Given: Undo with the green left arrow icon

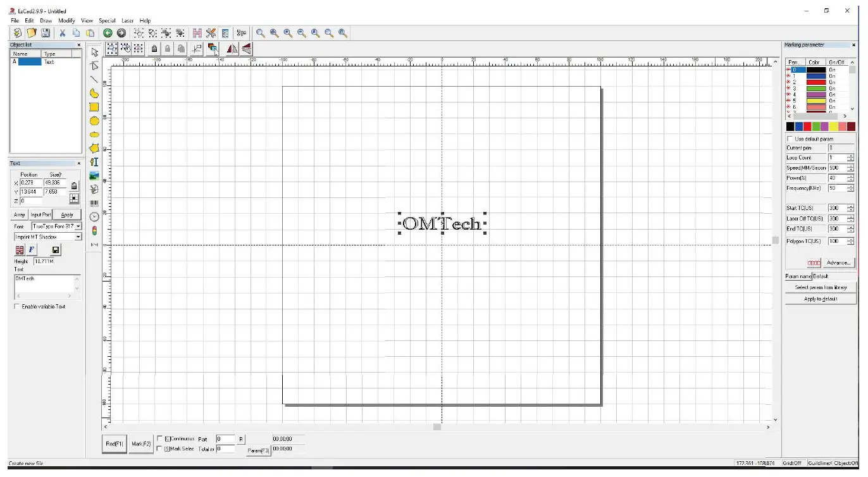Looking at the screenshot, I should tap(108, 33).
